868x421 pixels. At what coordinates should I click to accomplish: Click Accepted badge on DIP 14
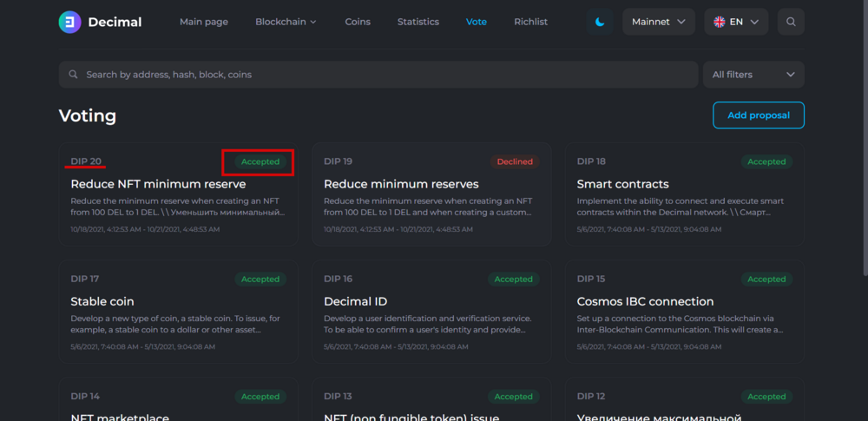click(x=260, y=397)
